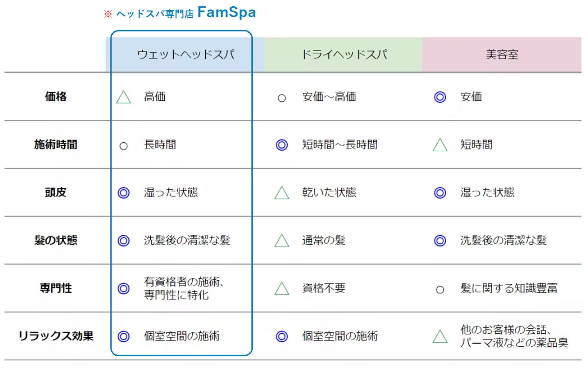The width and height of the screenshot is (588, 368).
Task: Click the triangle icon beside 他のお客様の会話
Action: [440, 337]
